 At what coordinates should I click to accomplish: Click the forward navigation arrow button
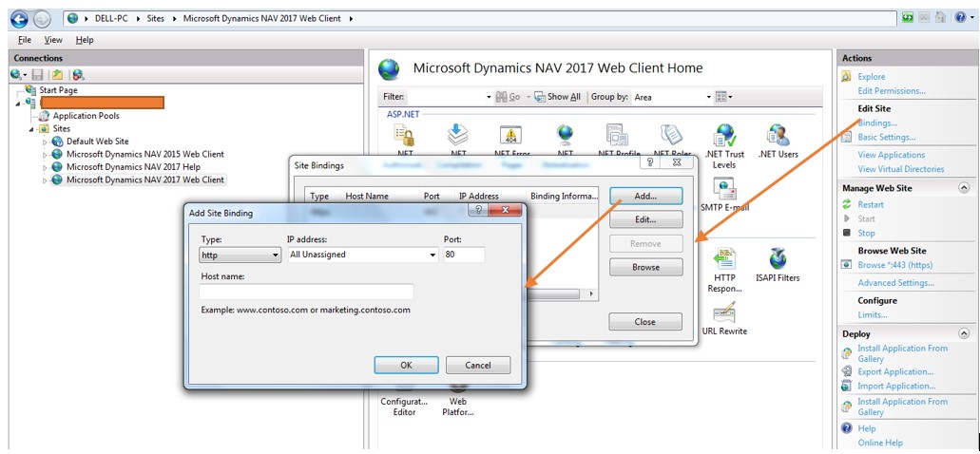tap(41, 19)
